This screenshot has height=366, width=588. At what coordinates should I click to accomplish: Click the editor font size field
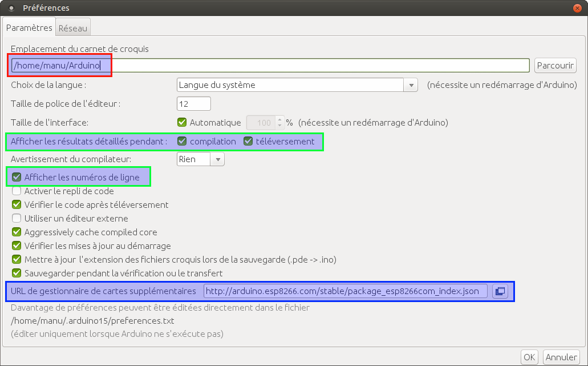[194, 104]
